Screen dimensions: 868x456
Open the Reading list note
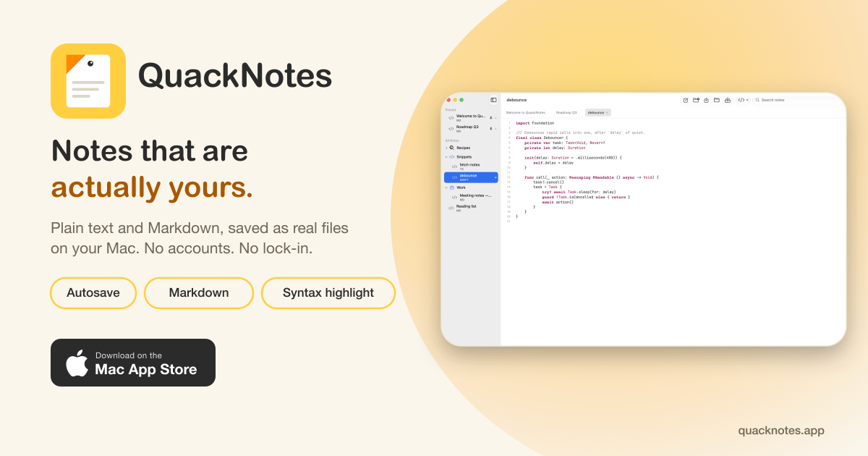pyautogui.click(x=471, y=208)
